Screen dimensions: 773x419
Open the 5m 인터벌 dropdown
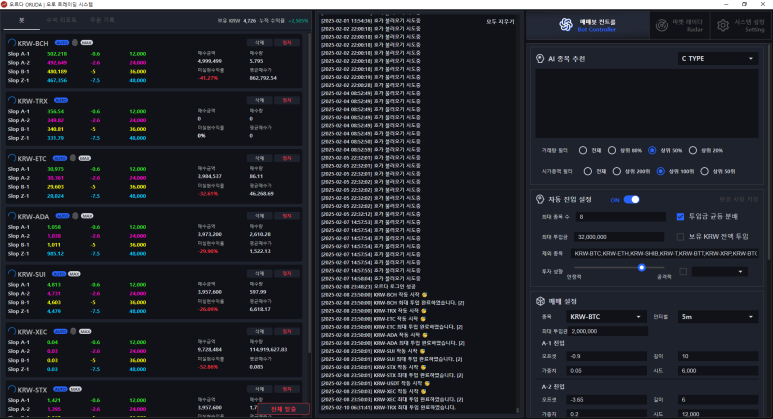pos(717,316)
